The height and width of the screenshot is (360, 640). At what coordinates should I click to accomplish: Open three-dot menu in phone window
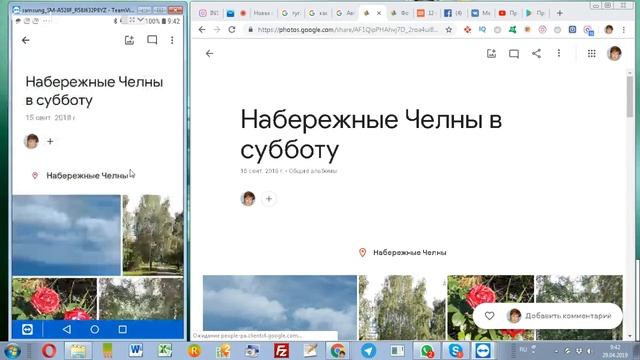[172, 40]
